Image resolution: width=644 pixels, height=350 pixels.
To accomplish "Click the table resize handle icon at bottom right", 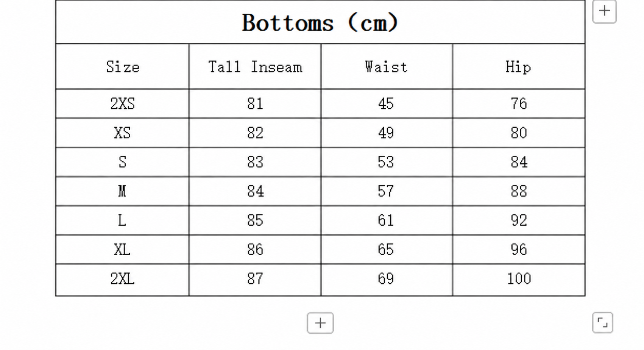I will tap(602, 323).
